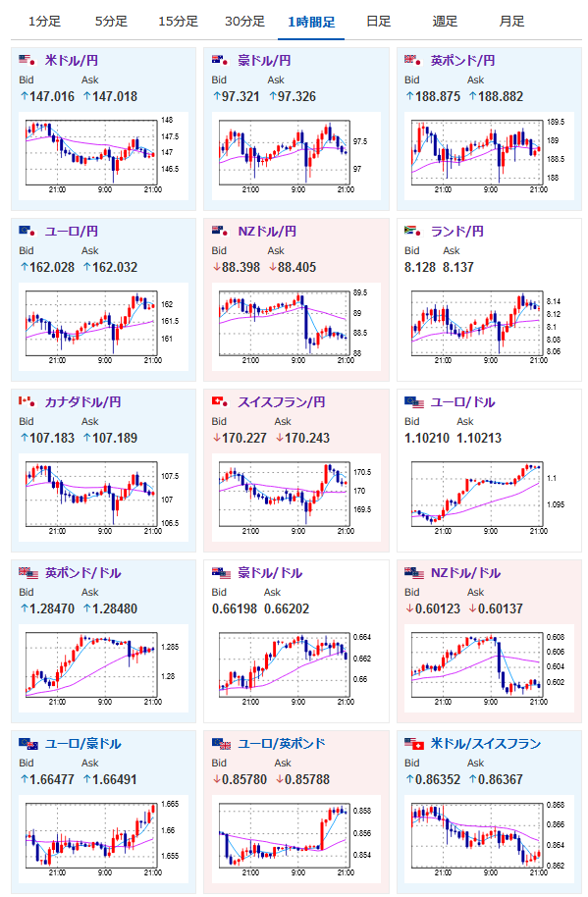This screenshot has width=588, height=897.
Task: Open the NZドル/円 pair link
Action: point(267,231)
